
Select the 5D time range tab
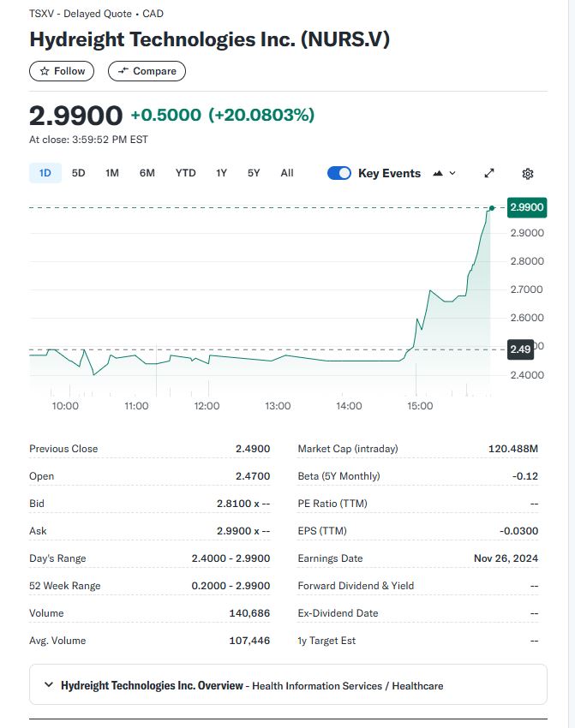78,173
